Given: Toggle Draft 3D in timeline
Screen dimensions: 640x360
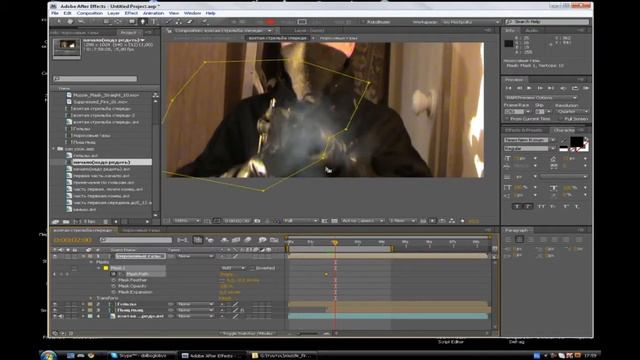Looking at the screenshot, I should [210, 240].
